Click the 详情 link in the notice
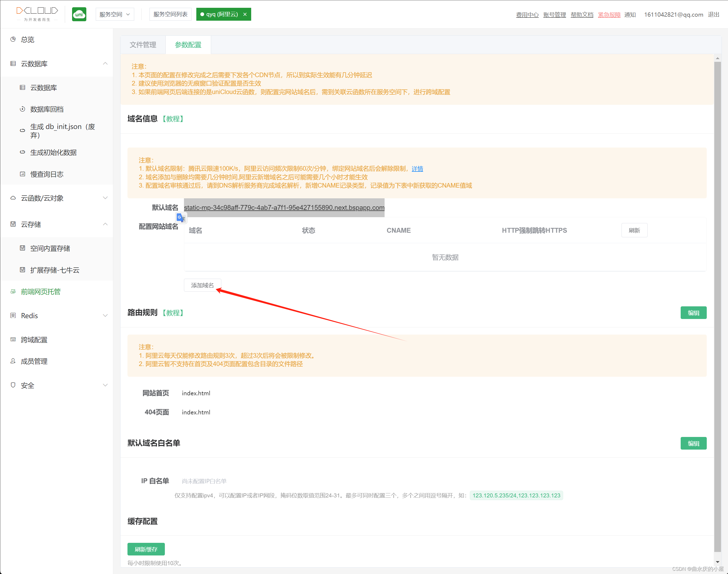This screenshot has height=574, width=728. tap(417, 169)
